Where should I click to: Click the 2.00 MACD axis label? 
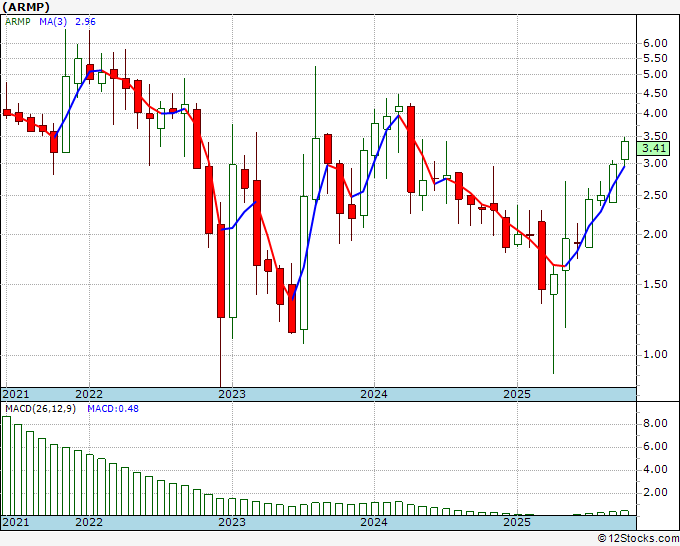(655, 492)
